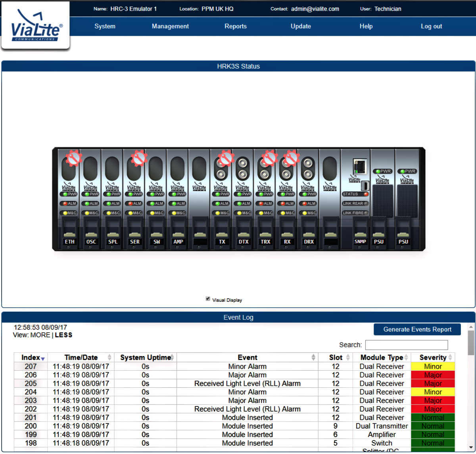Image resolution: width=476 pixels, height=454 pixels.
Task: Click the System Uptime column sort arrows
Action: click(173, 358)
